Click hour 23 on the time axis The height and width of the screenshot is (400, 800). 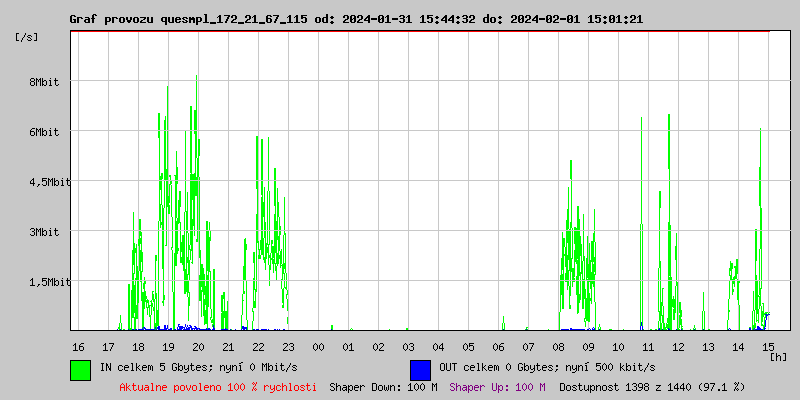(x=288, y=346)
